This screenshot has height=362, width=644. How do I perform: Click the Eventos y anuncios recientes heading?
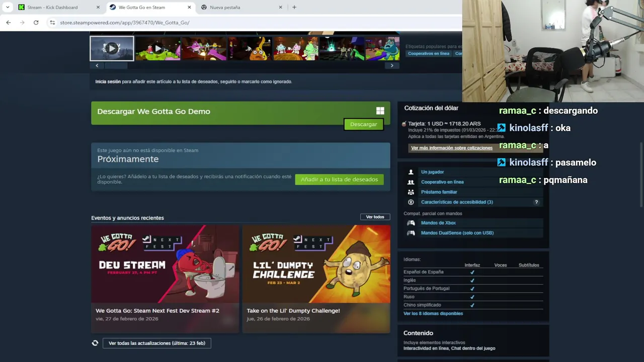pos(127,218)
